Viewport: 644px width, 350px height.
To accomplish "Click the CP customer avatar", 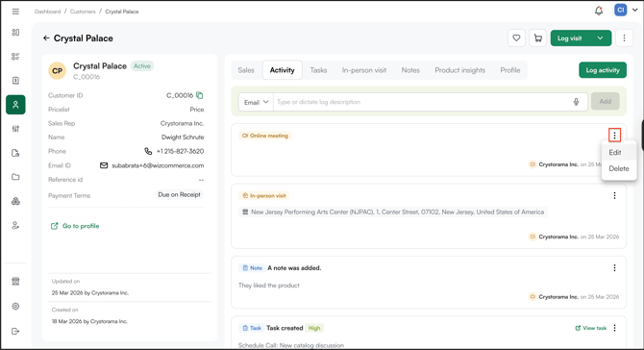I will click(x=58, y=70).
